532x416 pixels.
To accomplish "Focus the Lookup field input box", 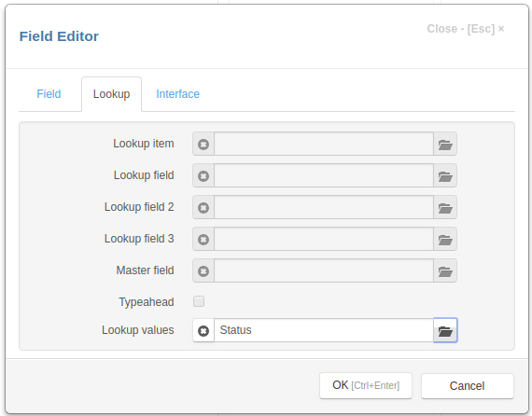I will click(324, 175).
